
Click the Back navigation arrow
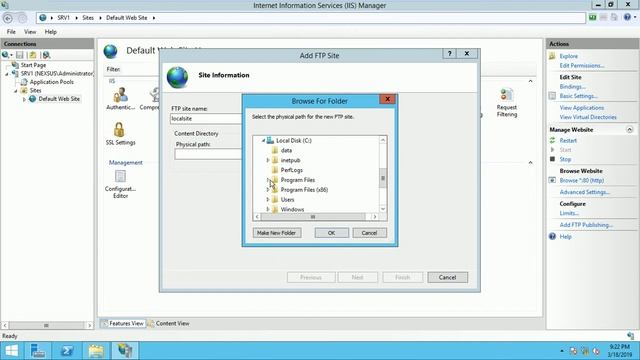(x=8, y=18)
